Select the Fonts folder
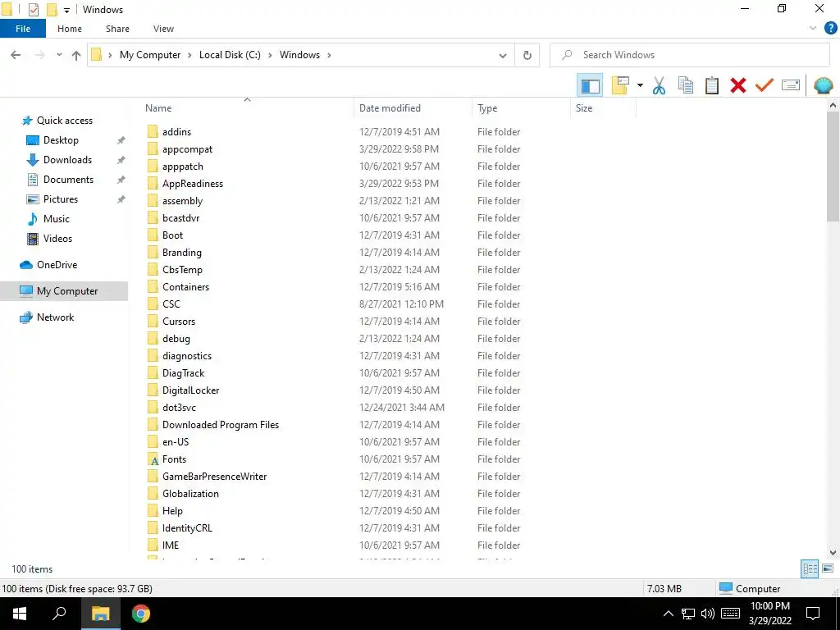Viewport: 840px width, 630px height. 174,459
